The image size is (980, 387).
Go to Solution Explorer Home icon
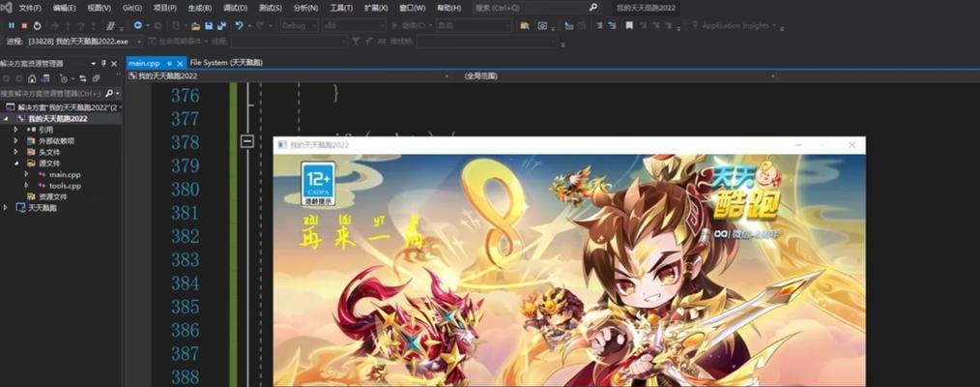(32, 78)
